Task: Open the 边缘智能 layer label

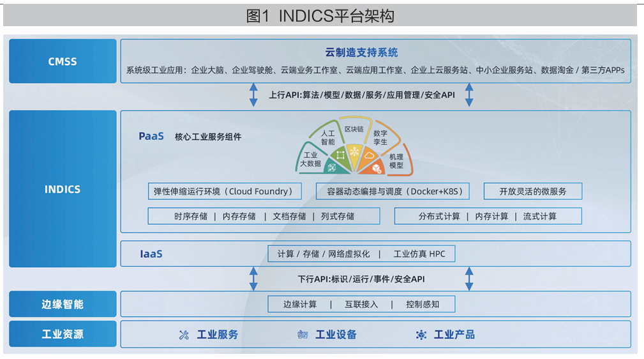Action: (63, 304)
